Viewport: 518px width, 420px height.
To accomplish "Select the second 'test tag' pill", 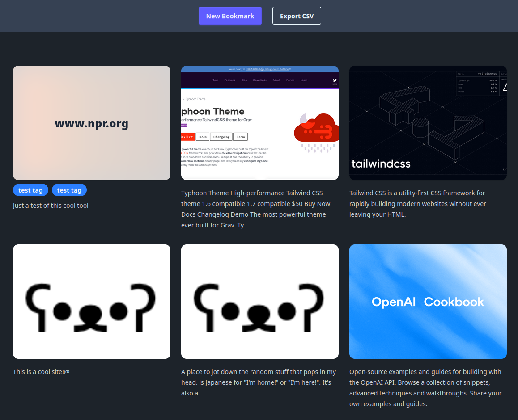I will pyautogui.click(x=69, y=190).
